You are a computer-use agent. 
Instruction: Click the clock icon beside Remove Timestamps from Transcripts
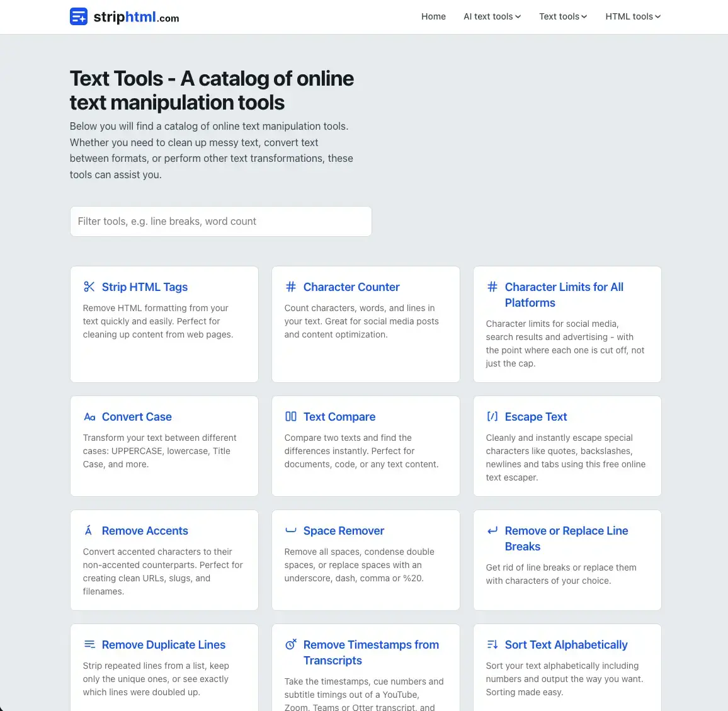tap(291, 644)
